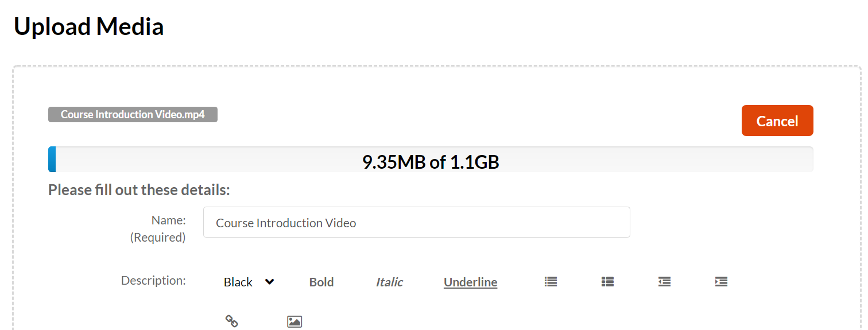
Task: Insert an image using picture icon
Action: (294, 321)
